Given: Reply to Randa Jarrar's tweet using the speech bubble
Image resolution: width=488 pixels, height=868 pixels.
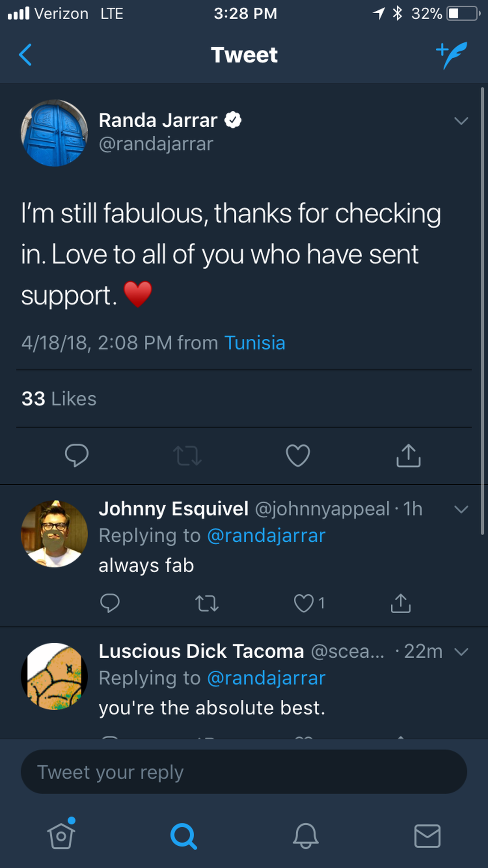Looking at the screenshot, I should [77, 455].
